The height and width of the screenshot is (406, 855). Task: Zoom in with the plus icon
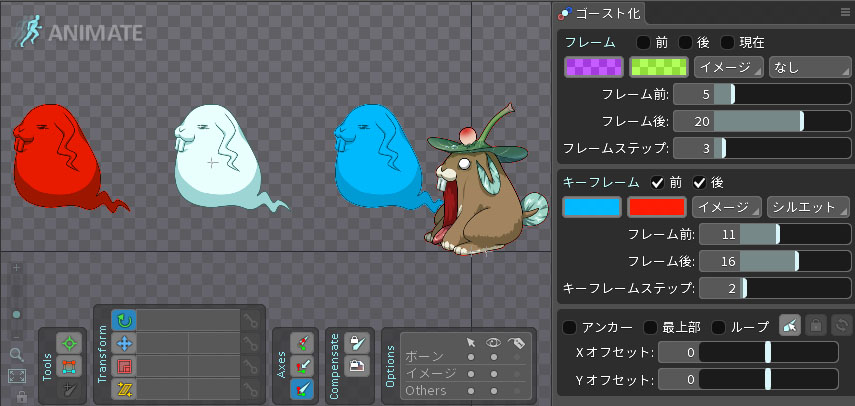pyautogui.click(x=16, y=268)
